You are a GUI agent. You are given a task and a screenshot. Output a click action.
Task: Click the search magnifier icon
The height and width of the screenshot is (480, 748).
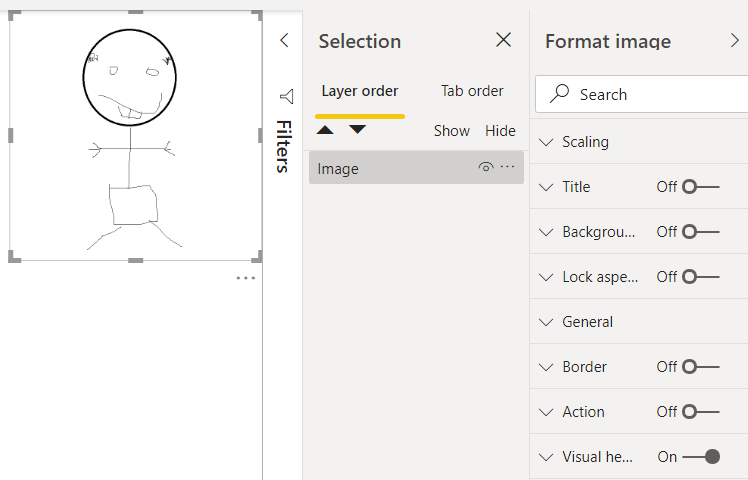click(560, 94)
